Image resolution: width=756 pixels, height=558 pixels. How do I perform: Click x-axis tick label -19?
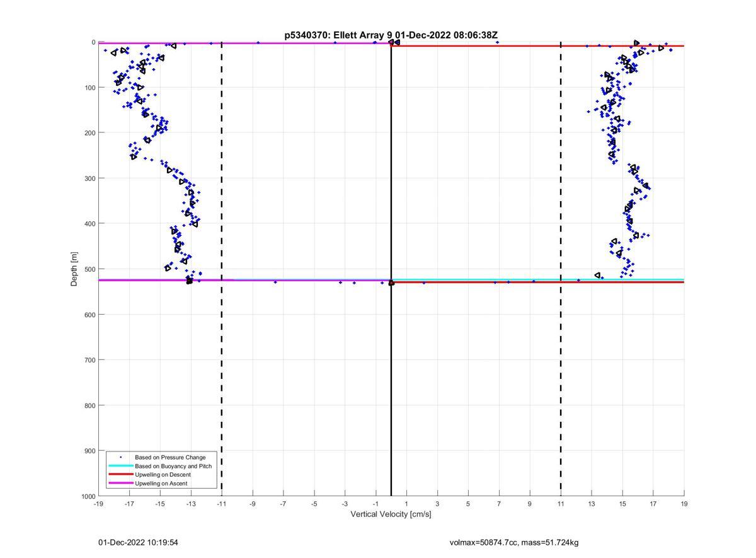click(98, 504)
